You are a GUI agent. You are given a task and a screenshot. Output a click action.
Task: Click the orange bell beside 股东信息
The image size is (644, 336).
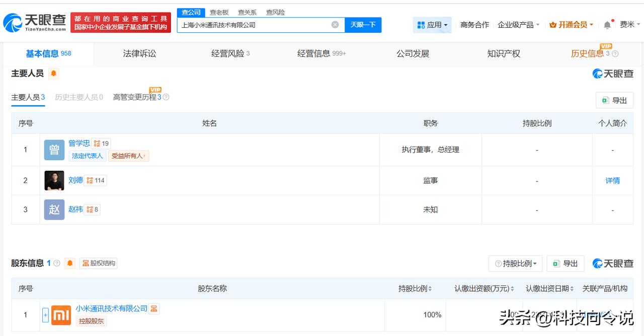(x=70, y=263)
